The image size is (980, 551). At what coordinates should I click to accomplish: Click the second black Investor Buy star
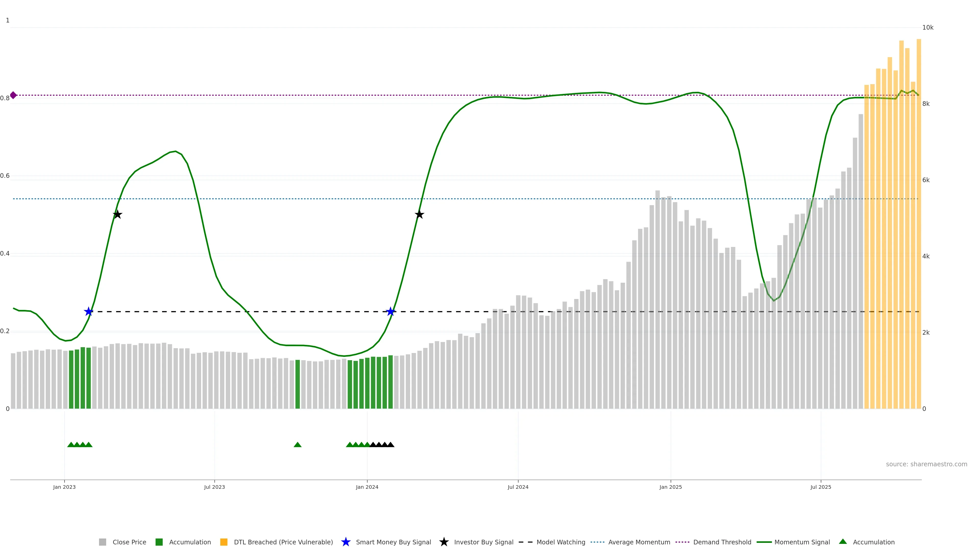(419, 215)
